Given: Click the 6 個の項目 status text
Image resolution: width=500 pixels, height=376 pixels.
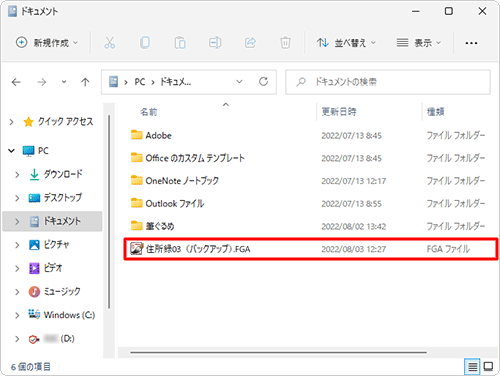Looking at the screenshot, I should point(31,367).
